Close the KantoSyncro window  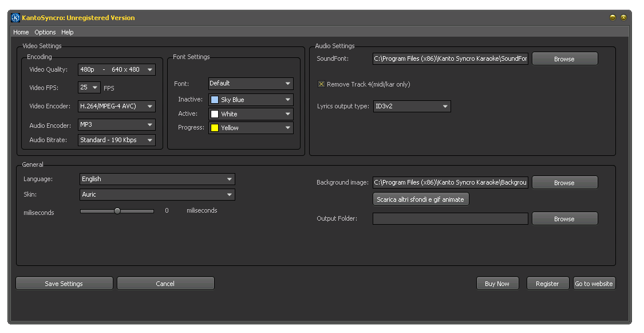[623, 18]
